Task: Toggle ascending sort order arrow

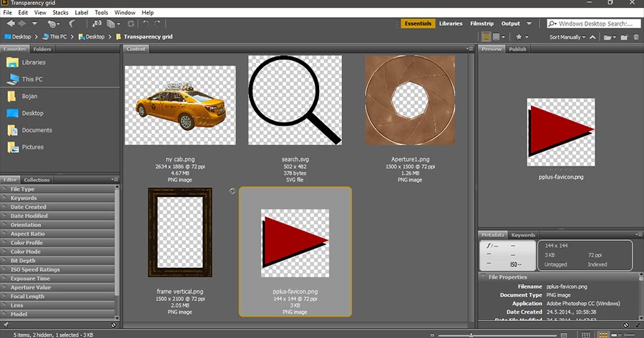Action: (x=593, y=36)
